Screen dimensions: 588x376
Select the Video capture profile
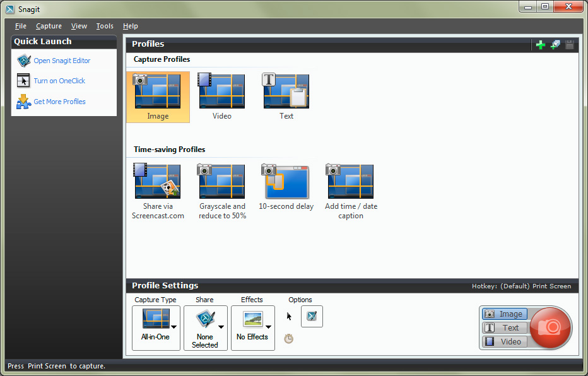click(x=222, y=97)
